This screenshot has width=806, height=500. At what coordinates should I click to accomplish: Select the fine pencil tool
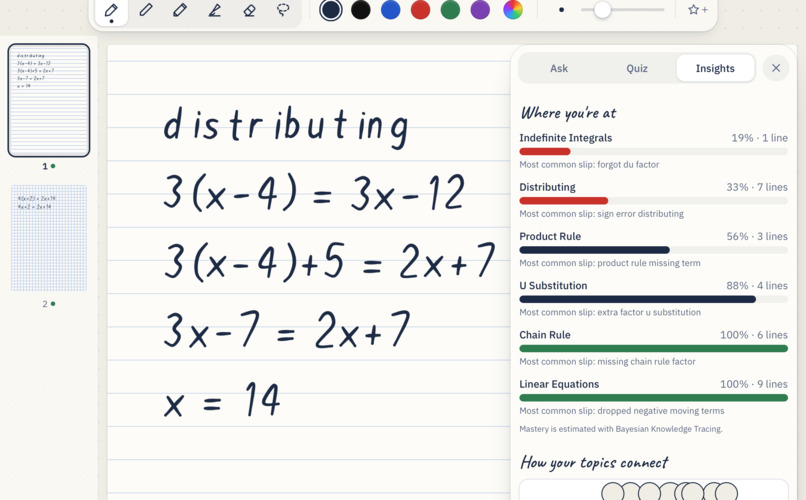tap(146, 10)
